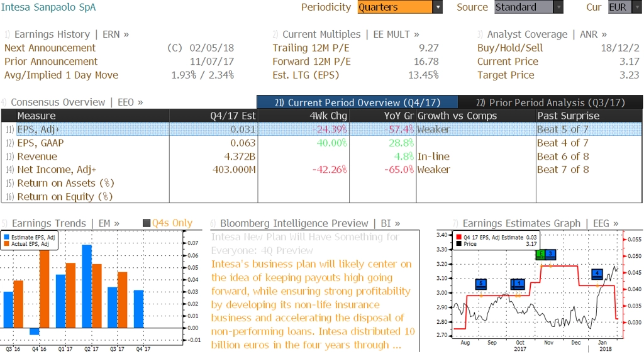Click the Intesa Sanpaolo SpA title
644x354 pixels.
tap(48, 7)
